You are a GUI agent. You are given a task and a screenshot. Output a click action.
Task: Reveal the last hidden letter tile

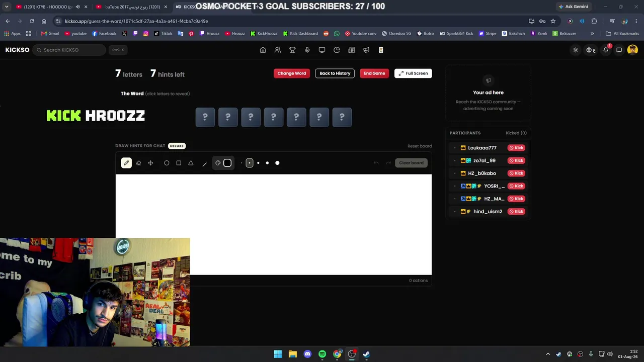point(342,117)
